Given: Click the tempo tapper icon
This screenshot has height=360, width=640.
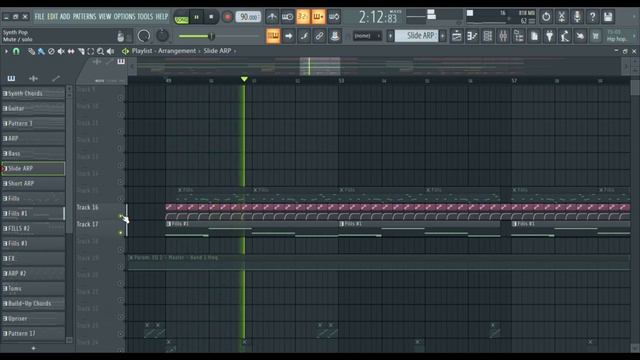Looking at the screenshot, I should click(x=565, y=36).
